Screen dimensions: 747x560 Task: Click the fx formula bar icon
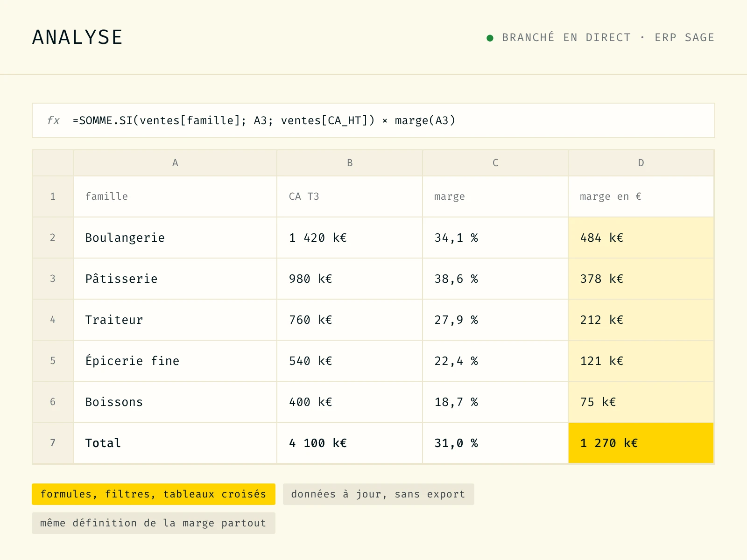[x=53, y=120]
